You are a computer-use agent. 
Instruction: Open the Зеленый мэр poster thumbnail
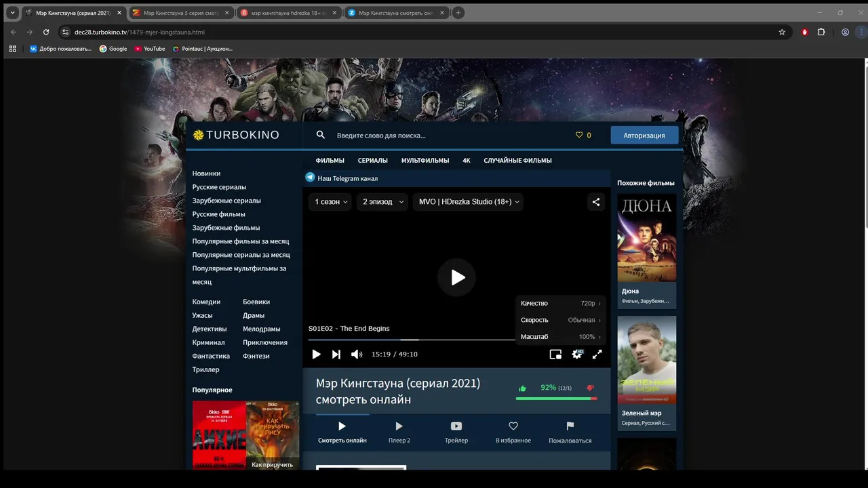pos(647,360)
